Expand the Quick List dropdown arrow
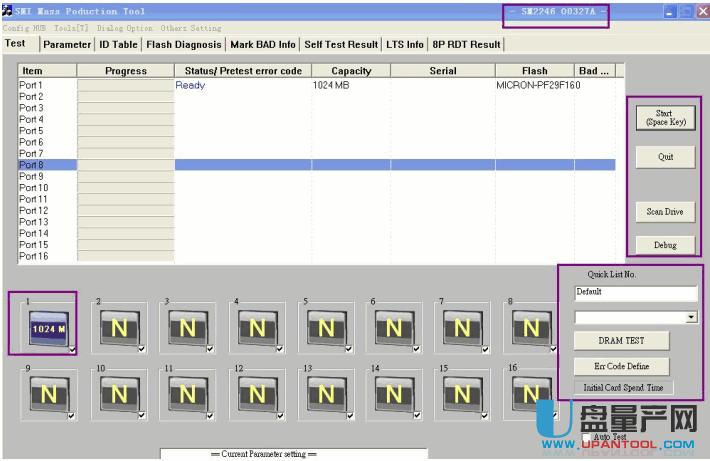This screenshot has width=710, height=461. [x=692, y=316]
